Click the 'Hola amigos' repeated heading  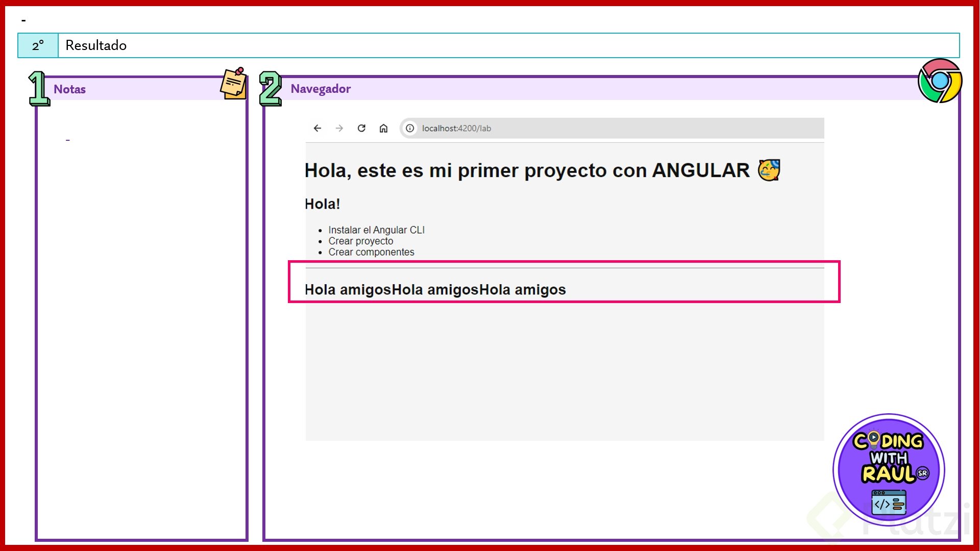tap(435, 289)
